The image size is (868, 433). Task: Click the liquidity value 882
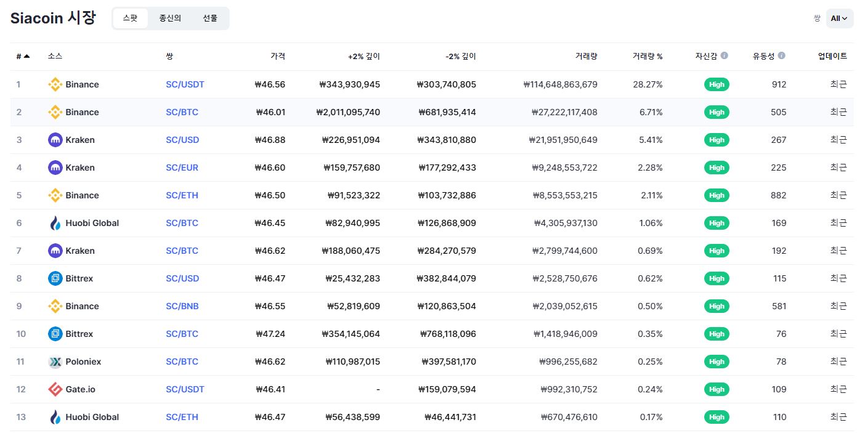779,195
